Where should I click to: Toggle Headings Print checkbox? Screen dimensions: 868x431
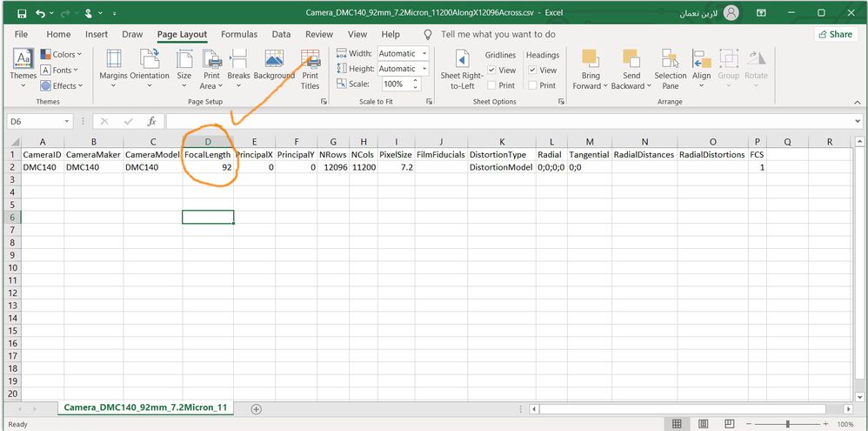(x=532, y=85)
